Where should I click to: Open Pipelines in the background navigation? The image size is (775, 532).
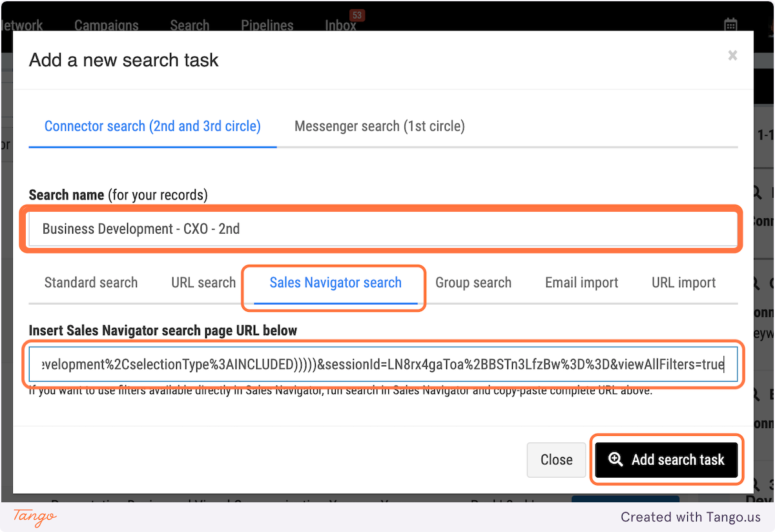(267, 26)
